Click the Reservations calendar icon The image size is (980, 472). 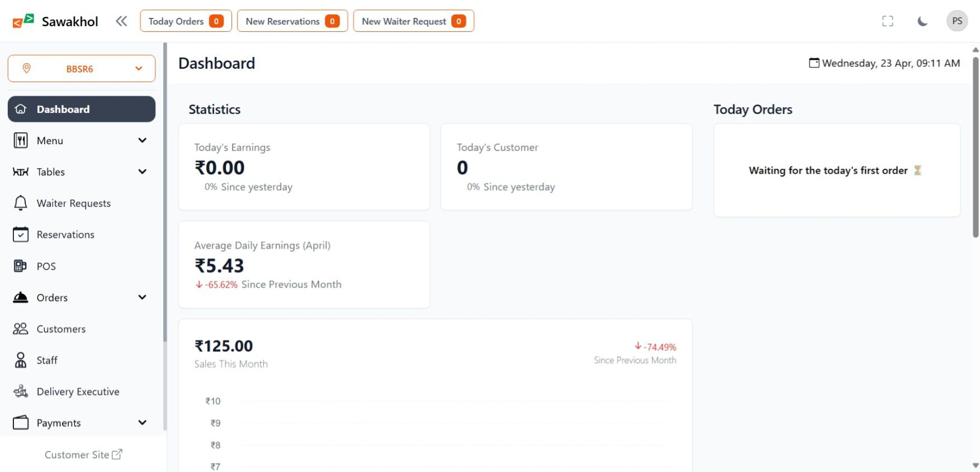(21, 235)
